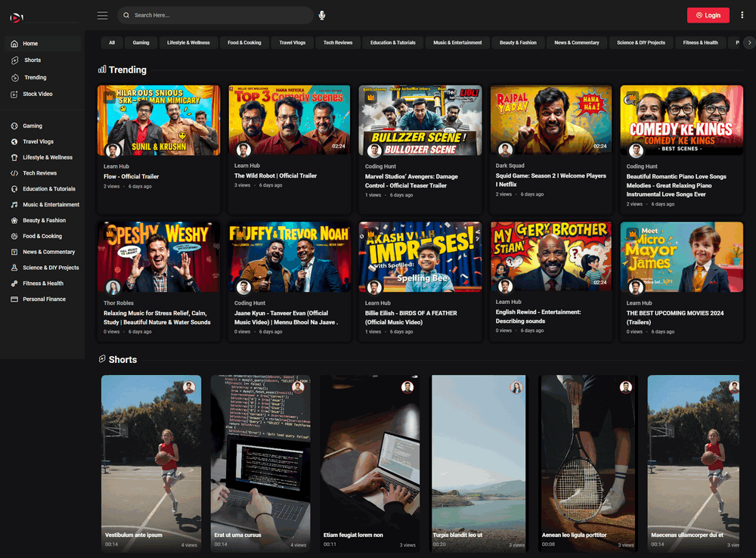This screenshot has width=756, height=558.
Task: Click the search magnifier icon
Action: tap(126, 15)
